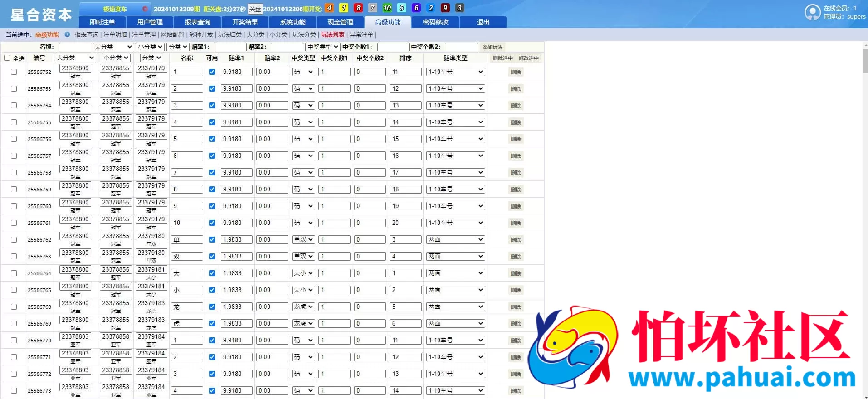This screenshot has width=868, height=399.
Task: Click the 修改选中 button
Action: (528, 58)
